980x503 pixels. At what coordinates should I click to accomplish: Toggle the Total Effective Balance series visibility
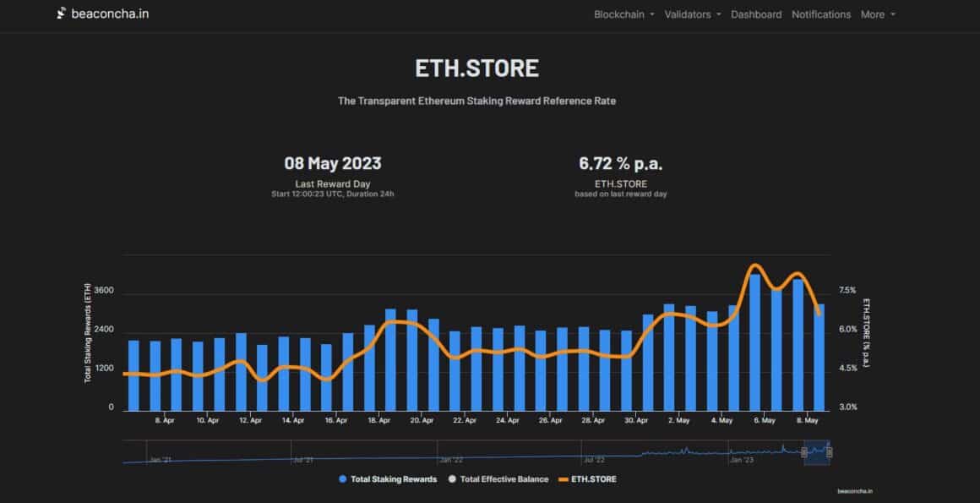504,478
